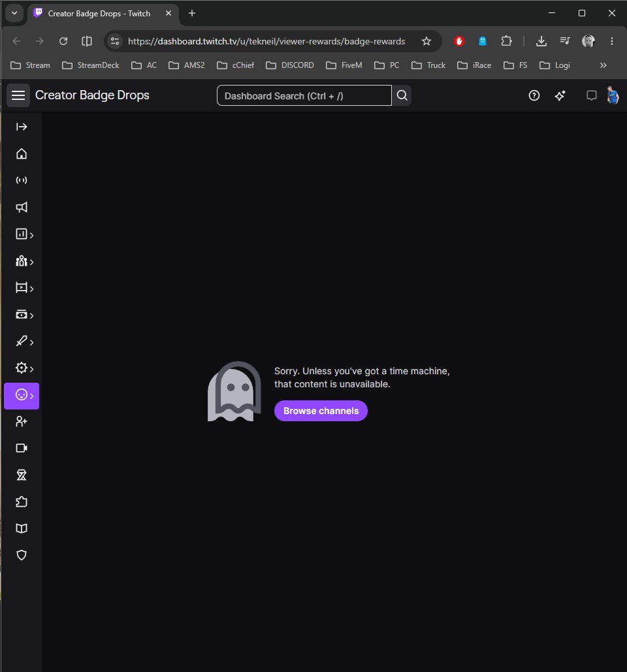627x672 pixels.
Task: Open the Creator Camp book icon
Action: pyautogui.click(x=22, y=528)
